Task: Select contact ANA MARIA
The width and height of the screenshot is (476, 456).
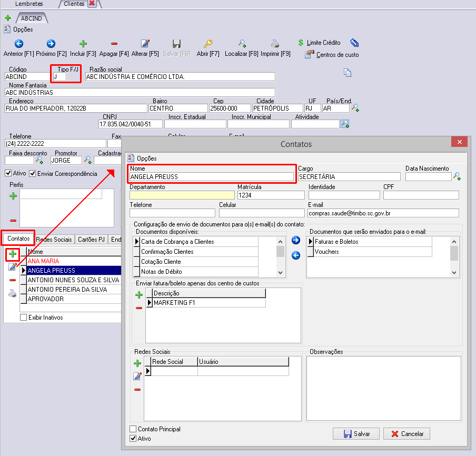Action: (x=74, y=261)
